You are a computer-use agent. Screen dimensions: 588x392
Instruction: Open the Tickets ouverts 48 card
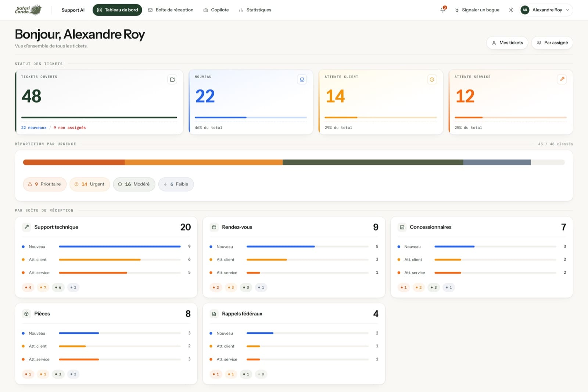click(99, 102)
